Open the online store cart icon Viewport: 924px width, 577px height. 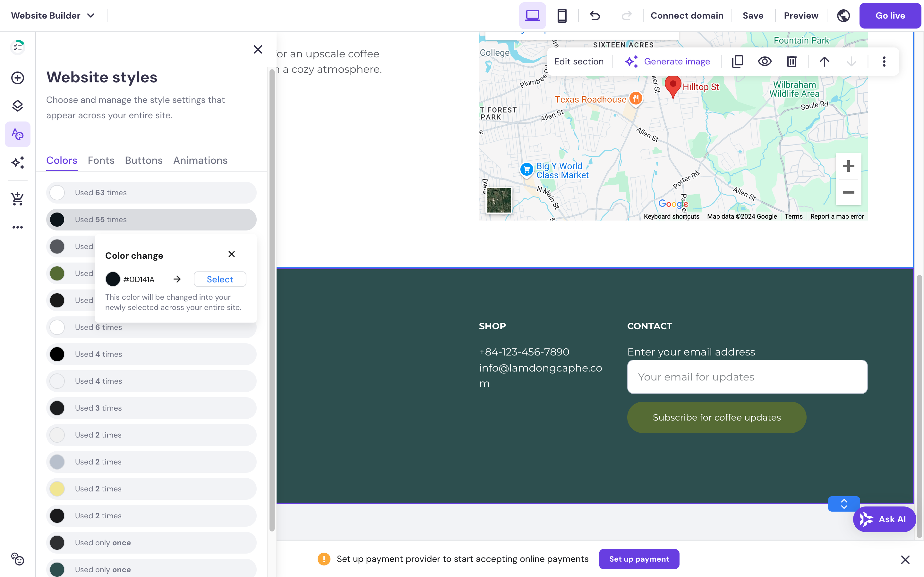tap(18, 198)
